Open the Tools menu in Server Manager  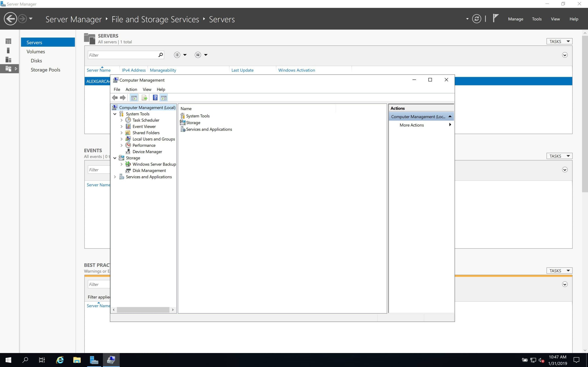coord(537,19)
